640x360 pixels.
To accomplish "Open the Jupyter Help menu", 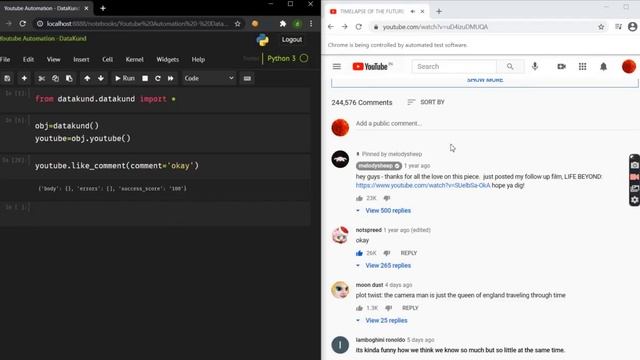I will tap(198, 60).
